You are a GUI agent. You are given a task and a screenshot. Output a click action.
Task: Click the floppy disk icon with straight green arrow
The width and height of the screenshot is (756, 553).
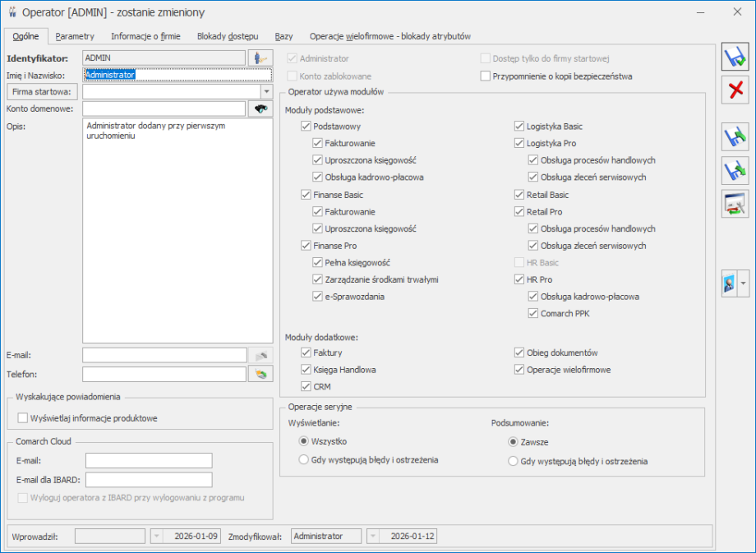point(734,170)
